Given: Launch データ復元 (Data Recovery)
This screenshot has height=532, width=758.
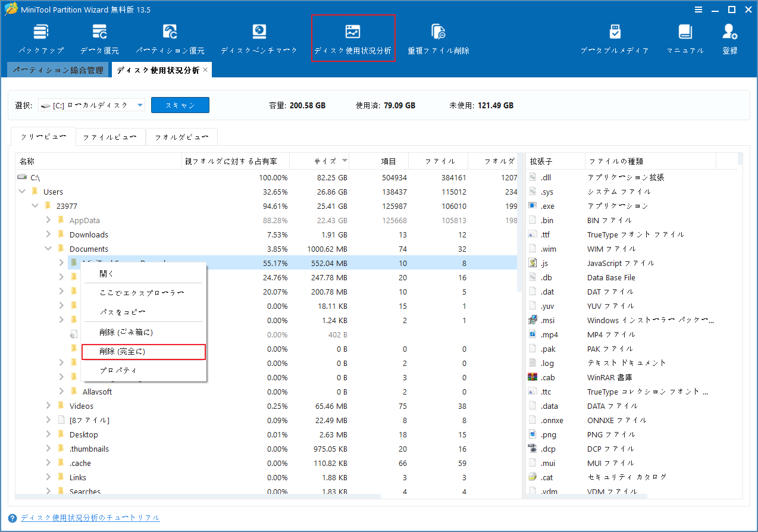Looking at the screenshot, I should (99, 36).
